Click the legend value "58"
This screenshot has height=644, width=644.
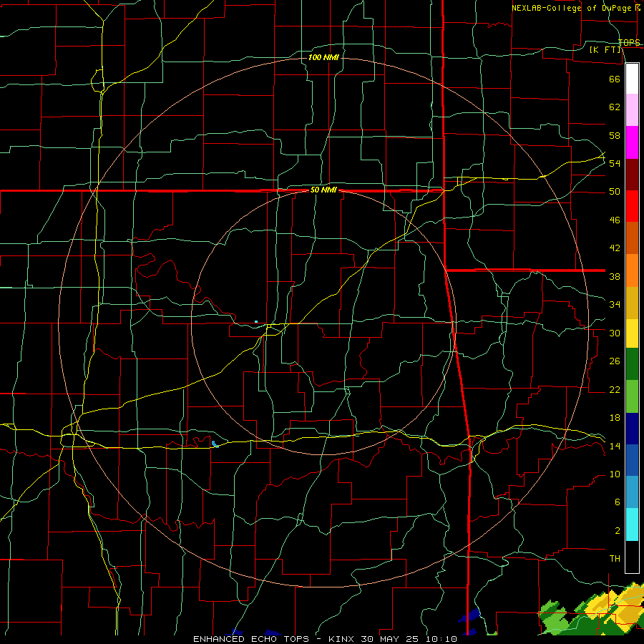pos(615,135)
